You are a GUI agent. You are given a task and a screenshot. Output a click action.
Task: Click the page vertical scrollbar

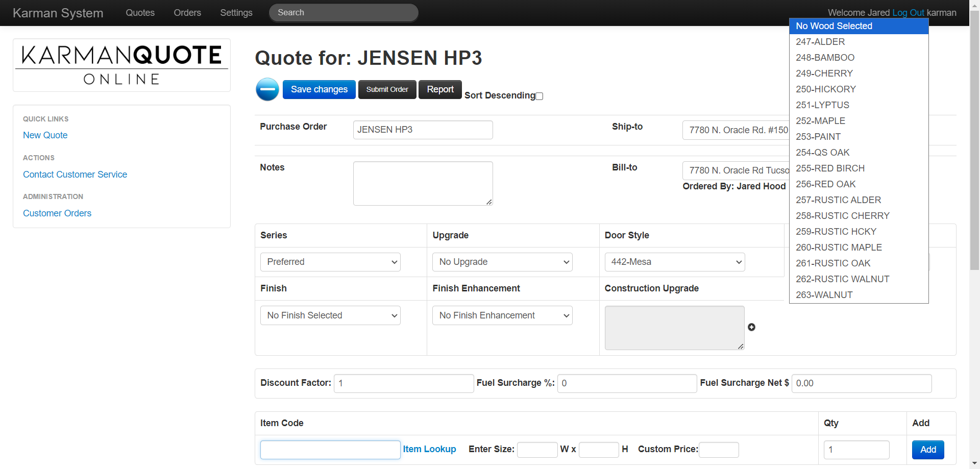coord(974,140)
